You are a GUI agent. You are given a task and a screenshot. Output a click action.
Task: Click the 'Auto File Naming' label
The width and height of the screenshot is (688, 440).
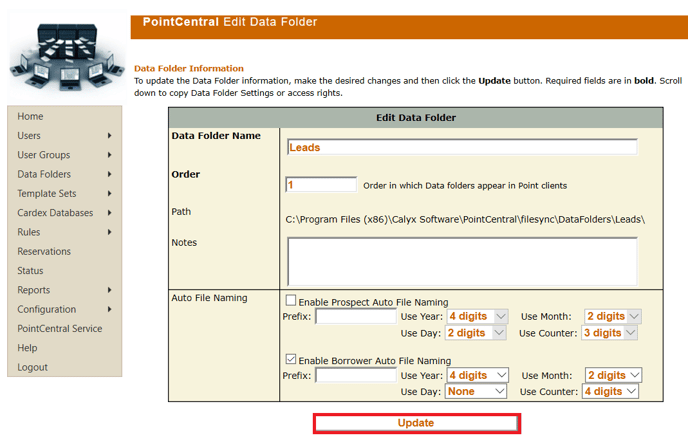pyautogui.click(x=209, y=298)
